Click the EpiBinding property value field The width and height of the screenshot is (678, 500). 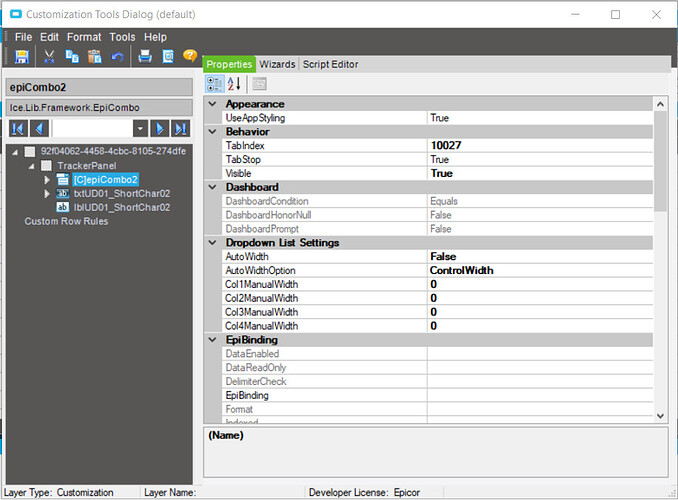pyautogui.click(x=540, y=395)
